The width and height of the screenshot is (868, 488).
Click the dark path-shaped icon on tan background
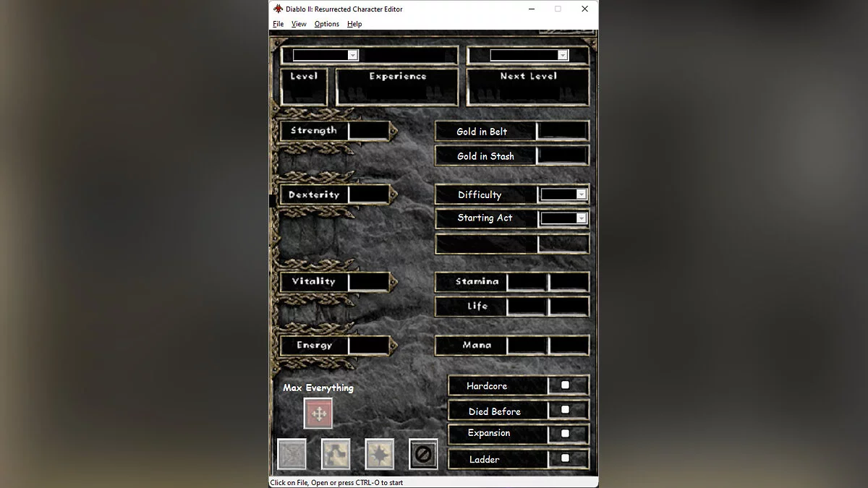click(336, 454)
